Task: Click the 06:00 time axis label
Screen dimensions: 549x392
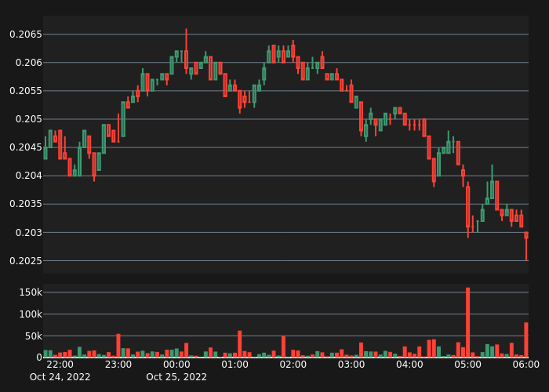Action: pos(526,365)
